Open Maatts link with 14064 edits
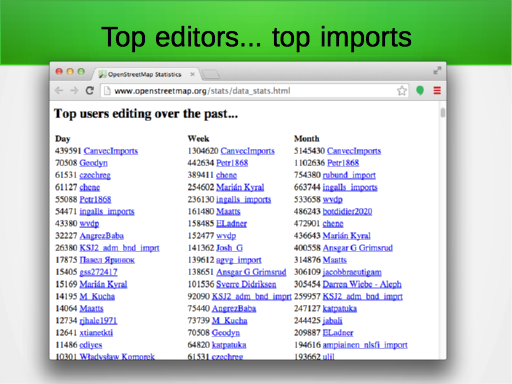The image size is (512, 384). 91,308
